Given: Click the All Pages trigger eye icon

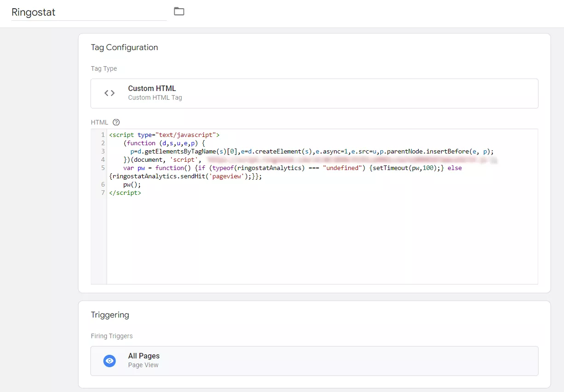Looking at the screenshot, I should point(109,361).
